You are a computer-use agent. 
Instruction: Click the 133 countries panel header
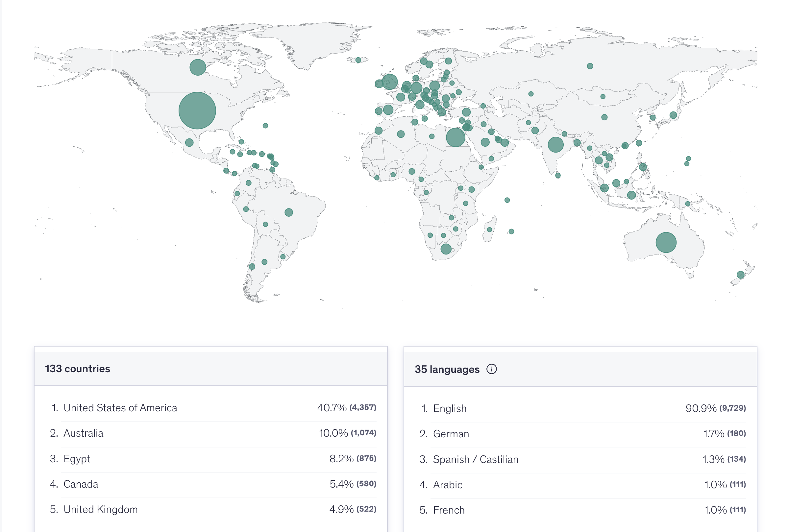click(78, 369)
